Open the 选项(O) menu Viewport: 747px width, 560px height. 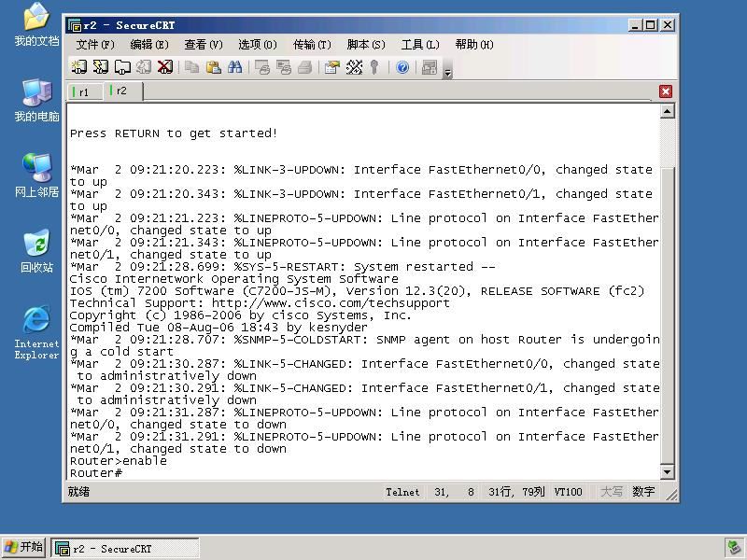(258, 45)
